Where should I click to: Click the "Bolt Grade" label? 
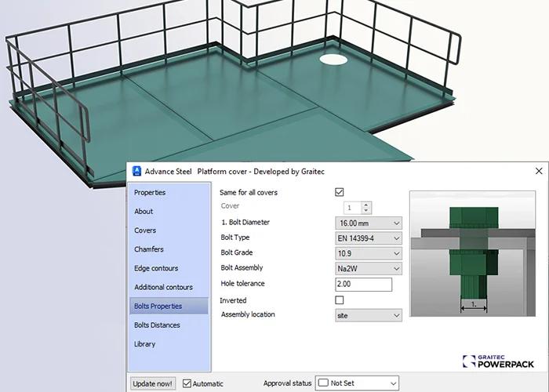click(x=237, y=252)
